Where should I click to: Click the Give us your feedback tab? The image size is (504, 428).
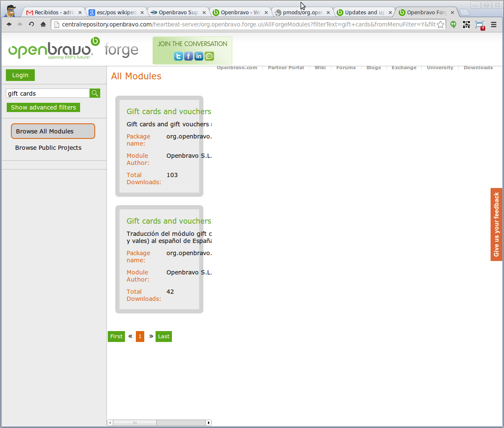(x=496, y=224)
